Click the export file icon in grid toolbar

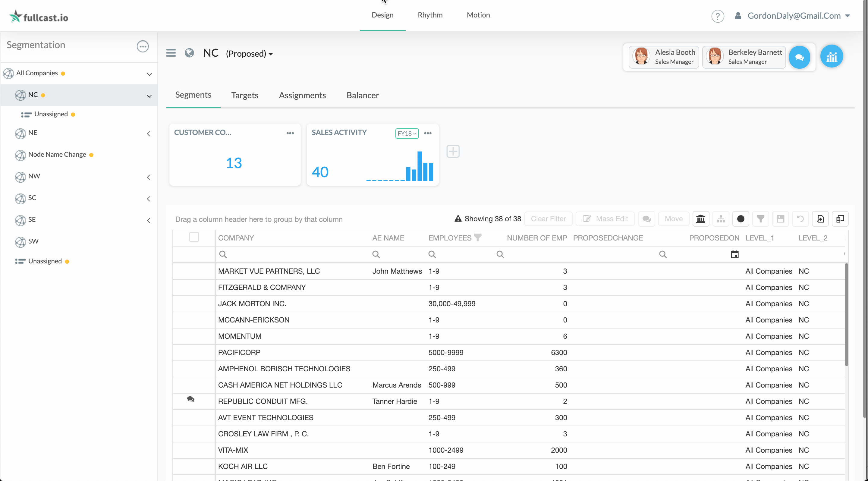(x=820, y=218)
